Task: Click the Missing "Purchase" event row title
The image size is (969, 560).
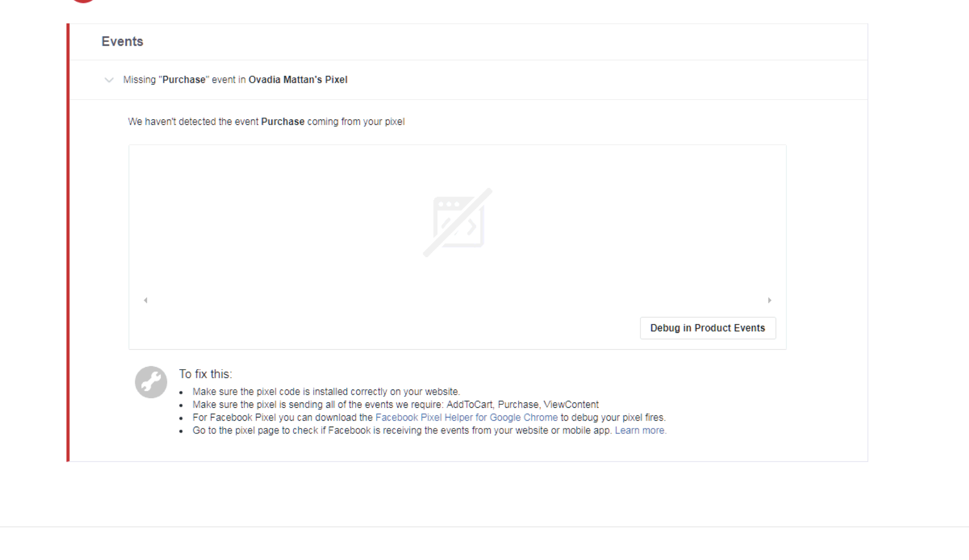Action: (235, 80)
